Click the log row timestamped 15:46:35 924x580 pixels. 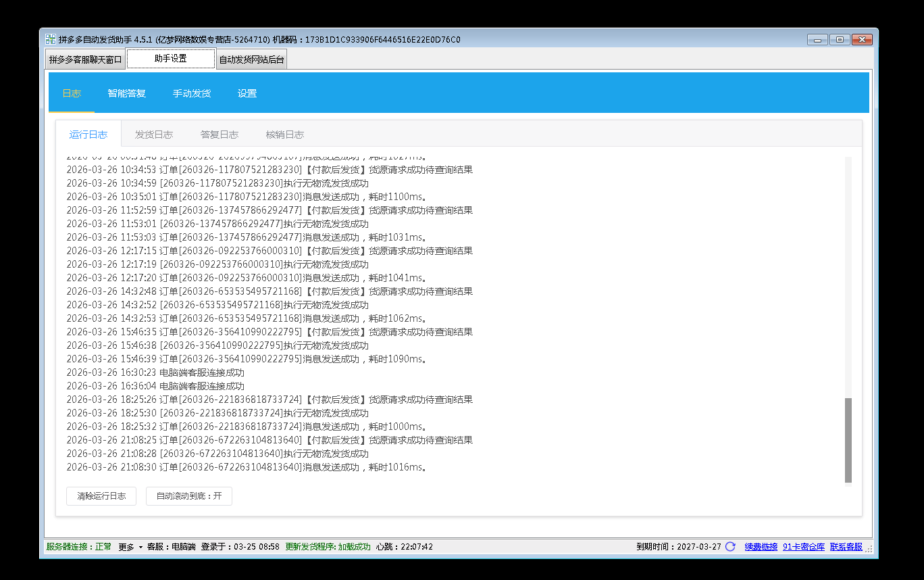pyautogui.click(x=269, y=332)
